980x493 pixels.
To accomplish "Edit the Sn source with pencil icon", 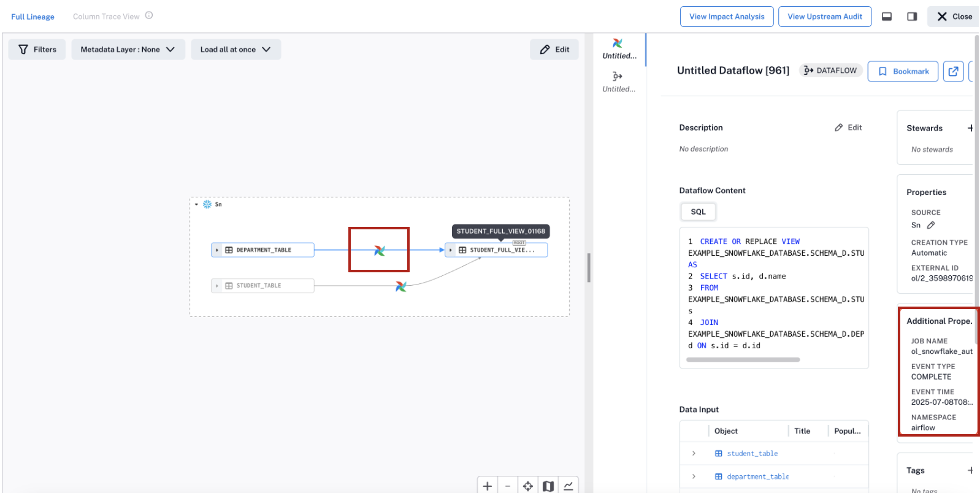I will 931,225.
